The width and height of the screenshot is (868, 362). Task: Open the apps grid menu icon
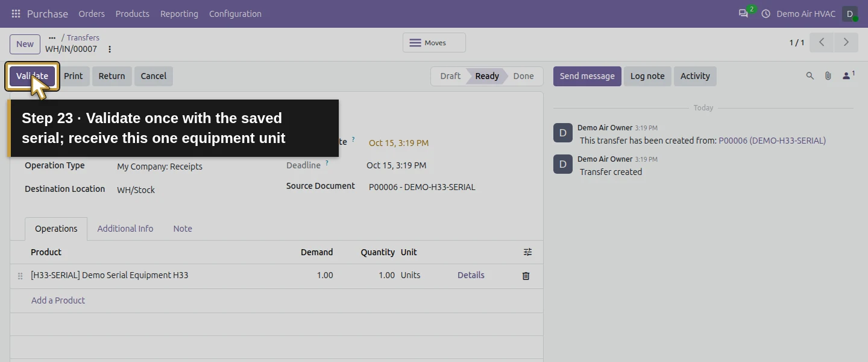click(16, 13)
